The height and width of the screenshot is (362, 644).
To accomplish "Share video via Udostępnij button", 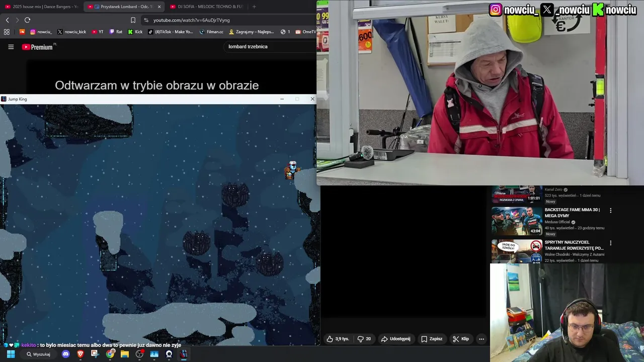I will (x=395, y=339).
